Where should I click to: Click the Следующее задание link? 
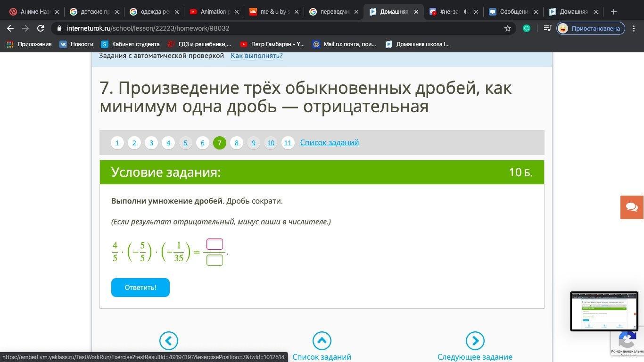coord(475,357)
